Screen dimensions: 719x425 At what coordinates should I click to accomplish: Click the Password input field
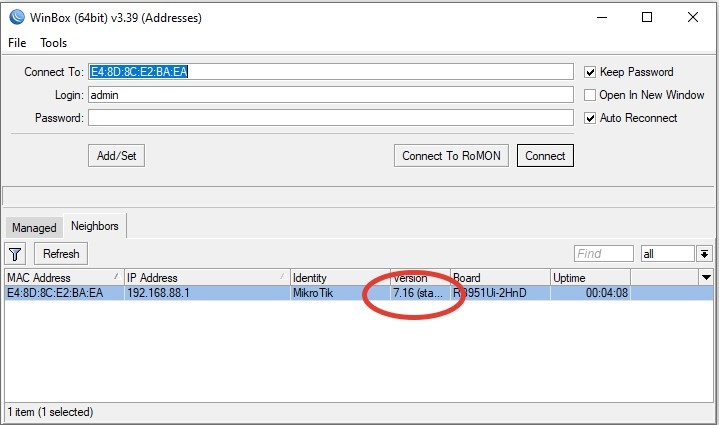click(x=331, y=118)
